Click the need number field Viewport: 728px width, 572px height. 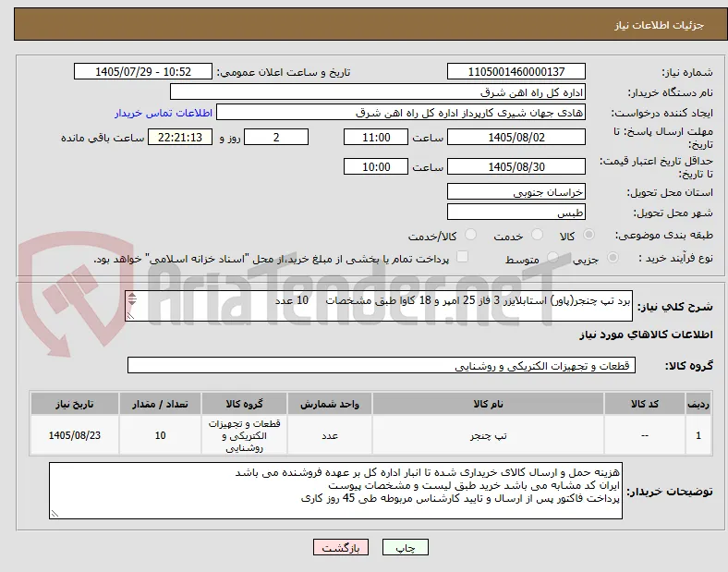516,71
